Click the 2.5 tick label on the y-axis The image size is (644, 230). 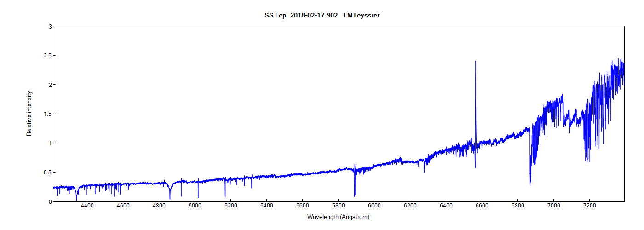(x=46, y=56)
